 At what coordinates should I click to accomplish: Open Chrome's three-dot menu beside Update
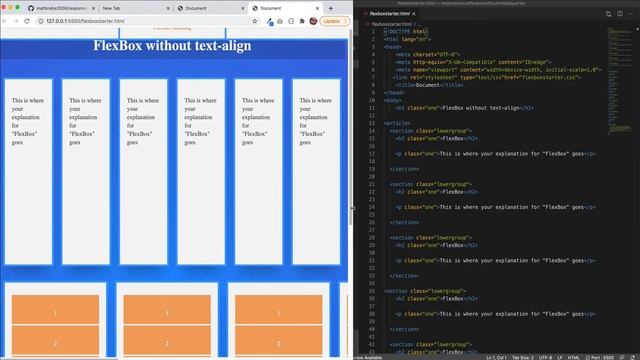pos(346,21)
